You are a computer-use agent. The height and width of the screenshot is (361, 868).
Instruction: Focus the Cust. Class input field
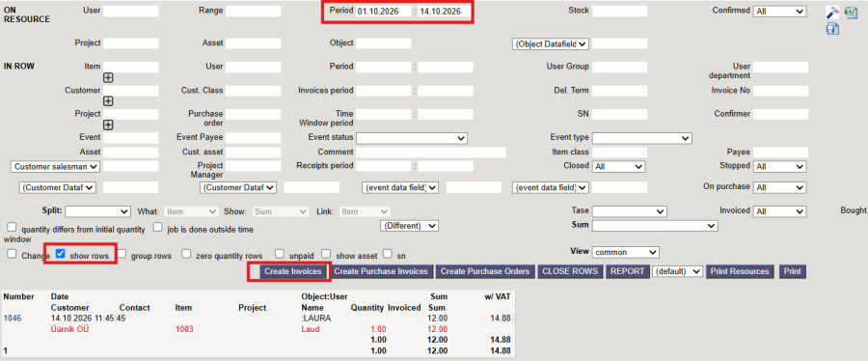pyautogui.click(x=253, y=91)
